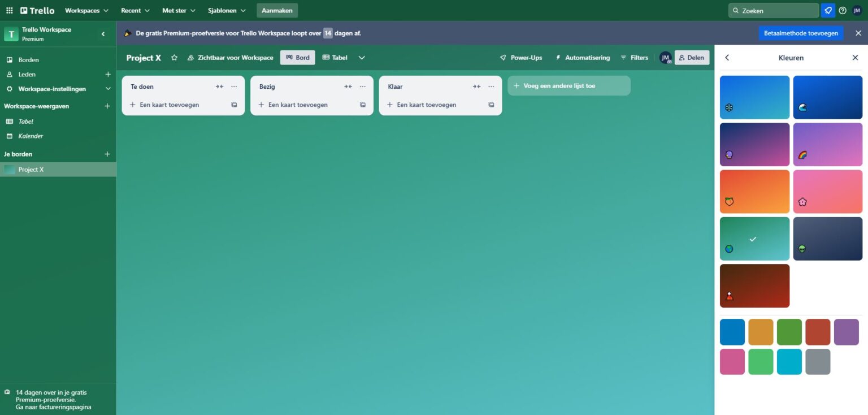
Task: Collapse Workspace-instellingen in the sidebar
Action: 107,88
